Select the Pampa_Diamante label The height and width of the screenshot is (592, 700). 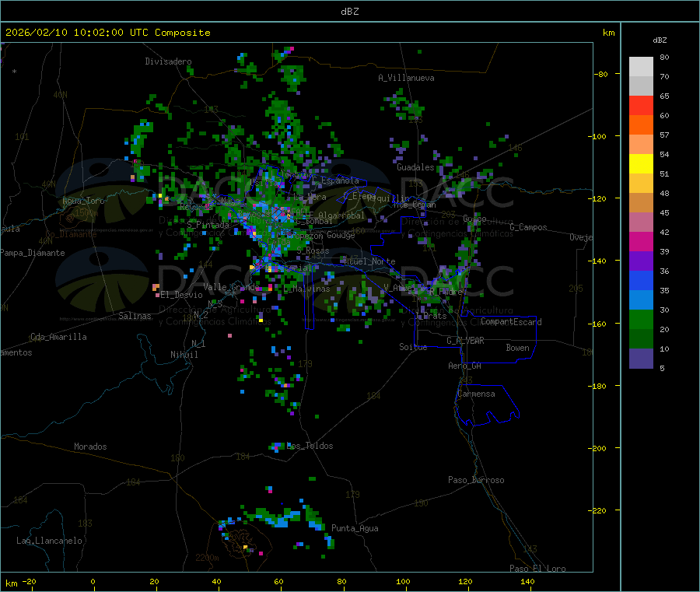[33, 253]
